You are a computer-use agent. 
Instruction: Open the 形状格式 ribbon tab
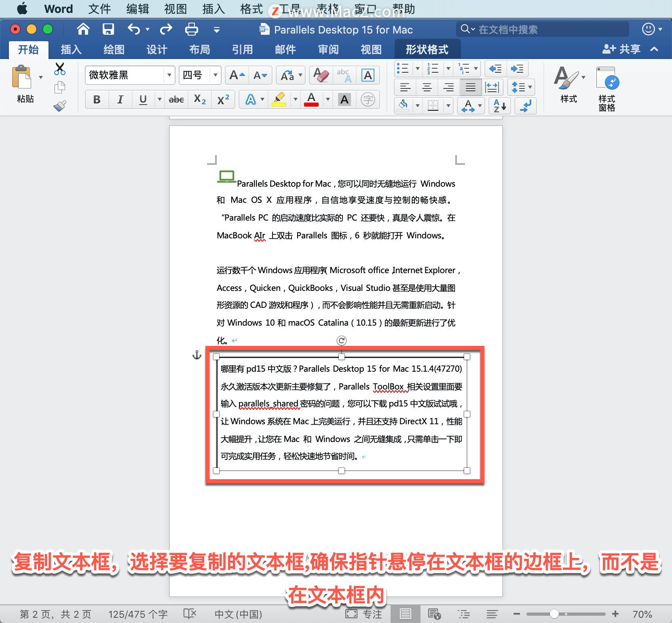[x=427, y=49]
